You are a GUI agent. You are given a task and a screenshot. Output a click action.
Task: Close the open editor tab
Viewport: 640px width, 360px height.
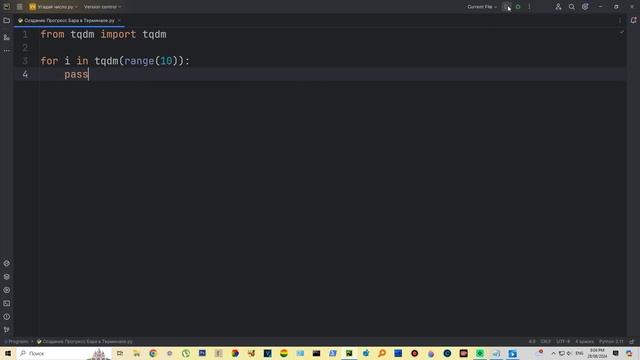(x=119, y=20)
